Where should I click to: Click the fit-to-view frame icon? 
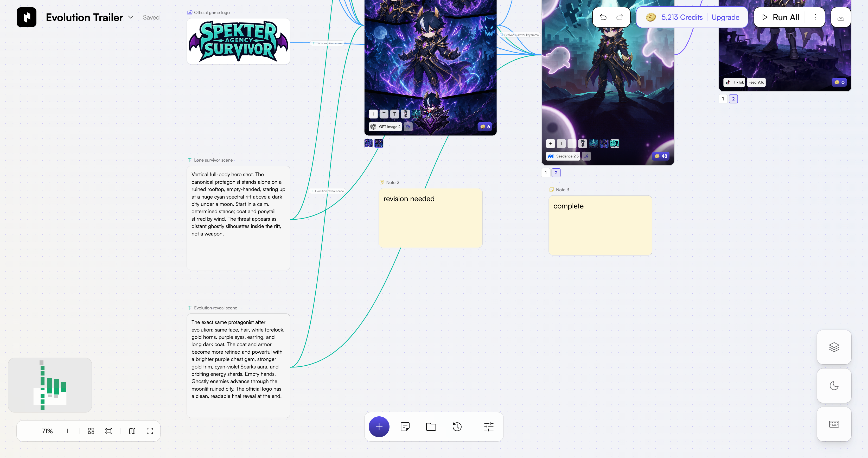click(109, 431)
